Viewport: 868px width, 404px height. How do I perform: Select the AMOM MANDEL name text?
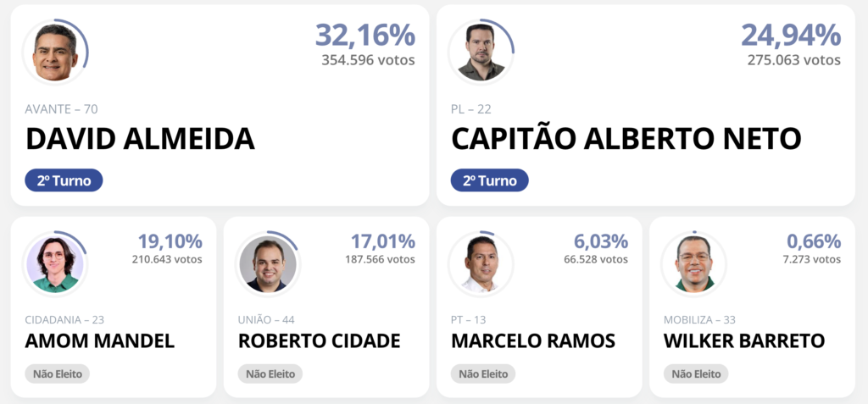tap(100, 341)
